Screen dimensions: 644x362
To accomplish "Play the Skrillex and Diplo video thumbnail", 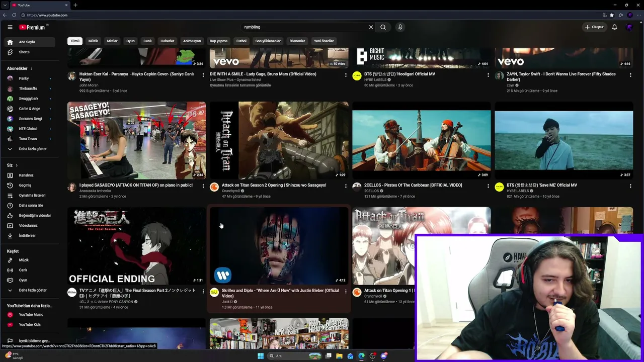I will click(x=279, y=246).
